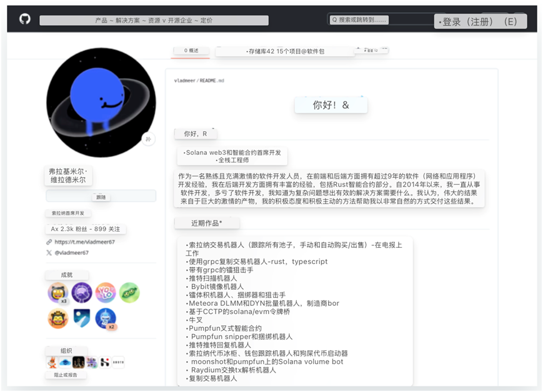Click the 推特推特回复机器人 list item
543x392 pixels.
219,345
